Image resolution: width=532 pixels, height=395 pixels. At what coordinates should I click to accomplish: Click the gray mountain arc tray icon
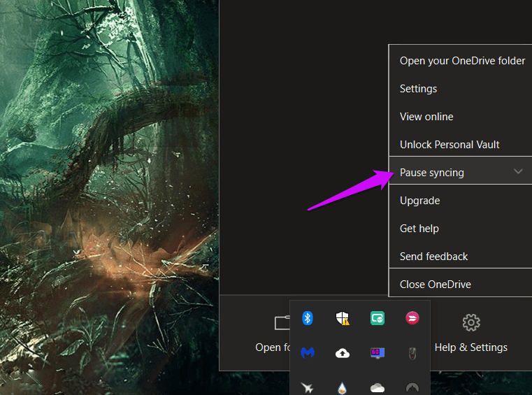pyautogui.click(x=412, y=388)
